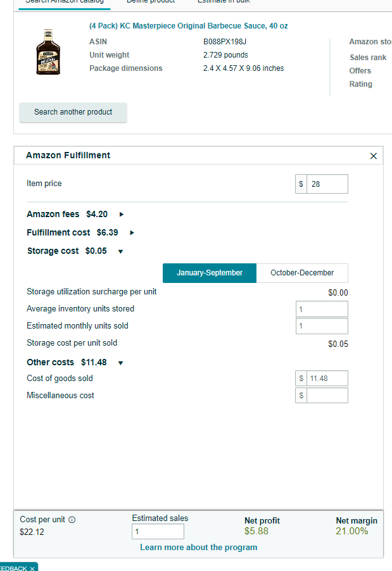This screenshot has height=571, width=392.
Task: Click the Cost per unit info icon
Action: [x=72, y=520]
